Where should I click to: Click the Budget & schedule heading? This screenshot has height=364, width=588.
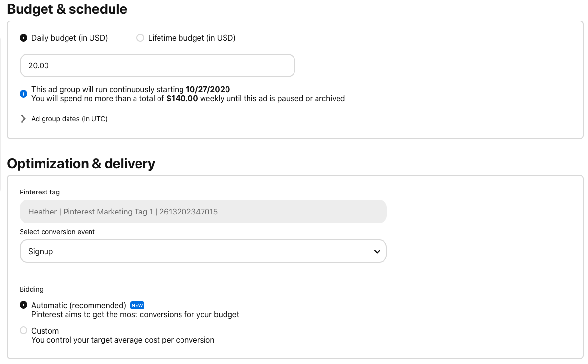67,9
